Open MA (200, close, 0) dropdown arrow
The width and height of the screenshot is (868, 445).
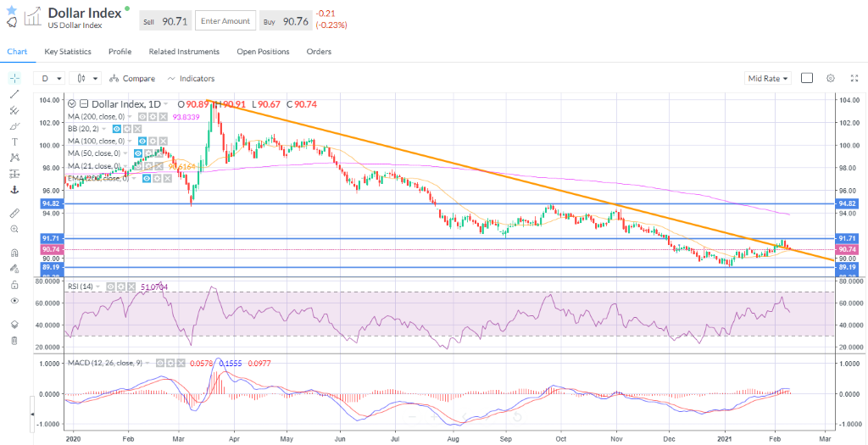pos(130,117)
